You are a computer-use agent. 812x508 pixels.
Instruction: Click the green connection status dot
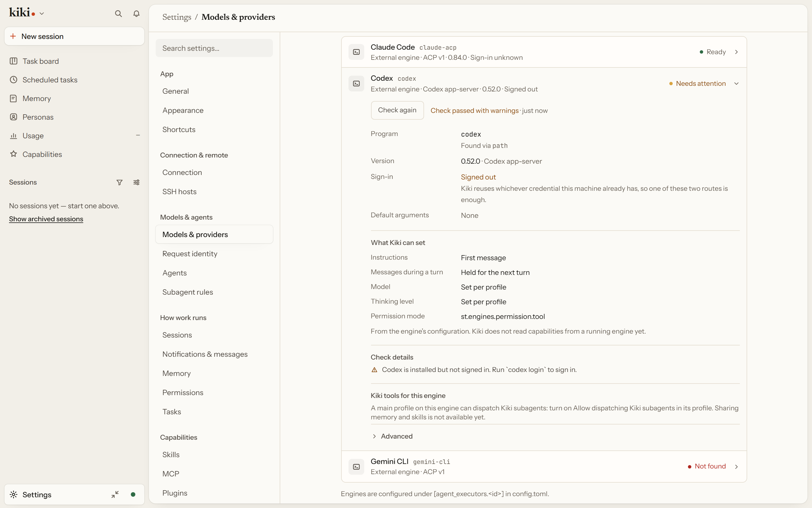[133, 494]
